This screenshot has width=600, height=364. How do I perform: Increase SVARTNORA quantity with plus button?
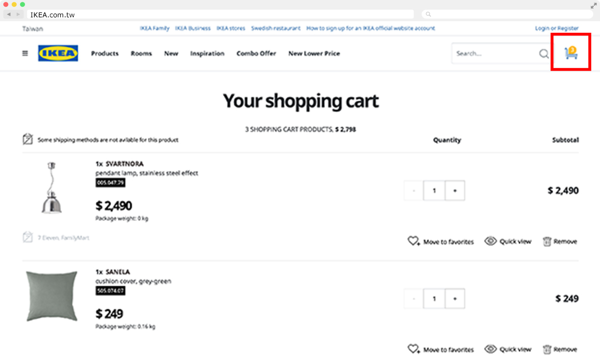tap(455, 191)
